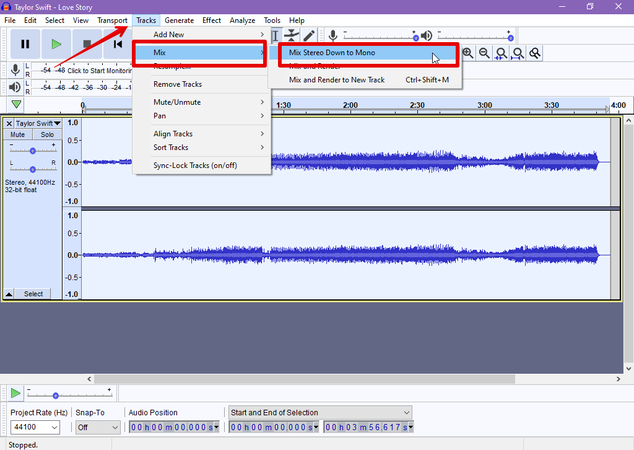
Task: Open the Effect menu
Action: [x=211, y=20]
